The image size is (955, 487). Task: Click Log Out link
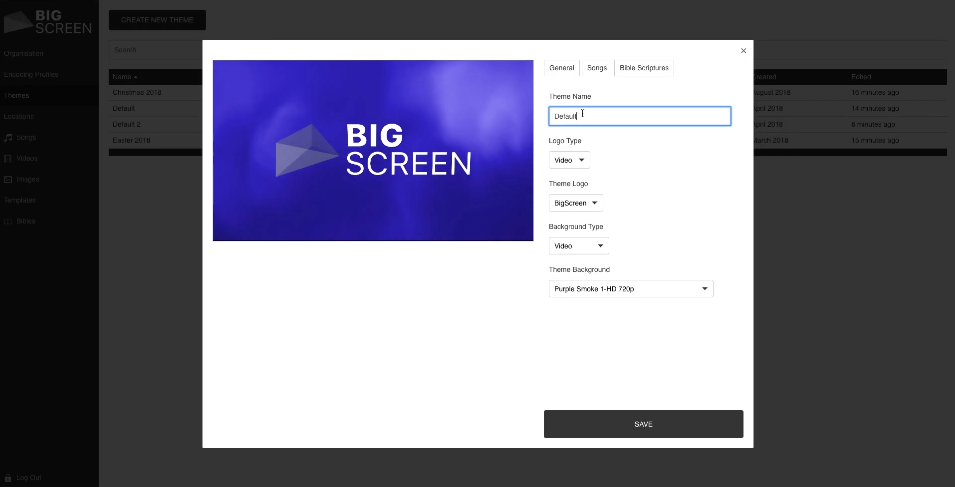click(29, 478)
